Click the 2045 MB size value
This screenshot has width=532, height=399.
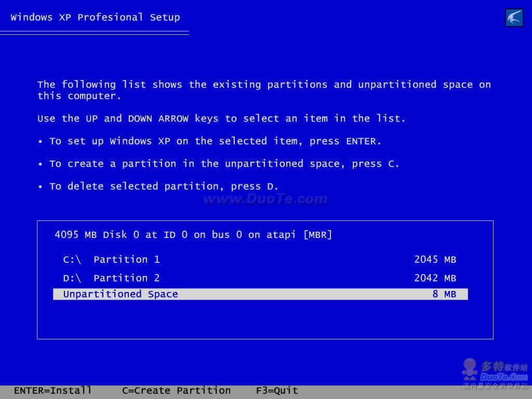pyautogui.click(x=435, y=260)
